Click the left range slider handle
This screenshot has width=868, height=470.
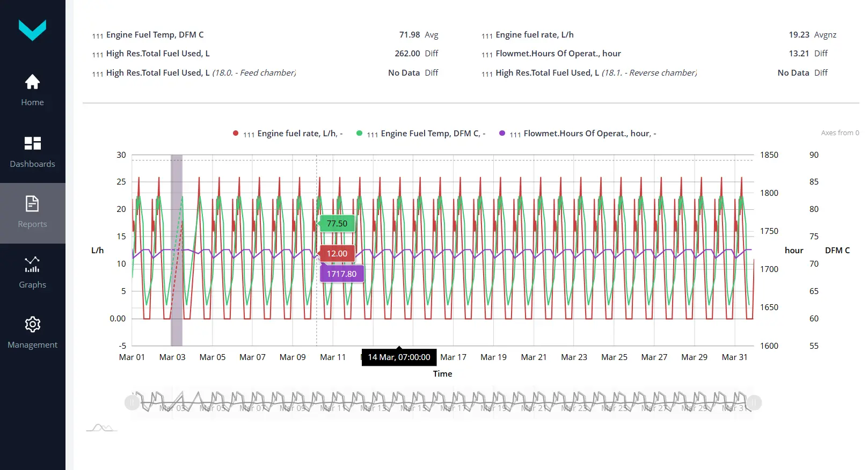[132, 402]
